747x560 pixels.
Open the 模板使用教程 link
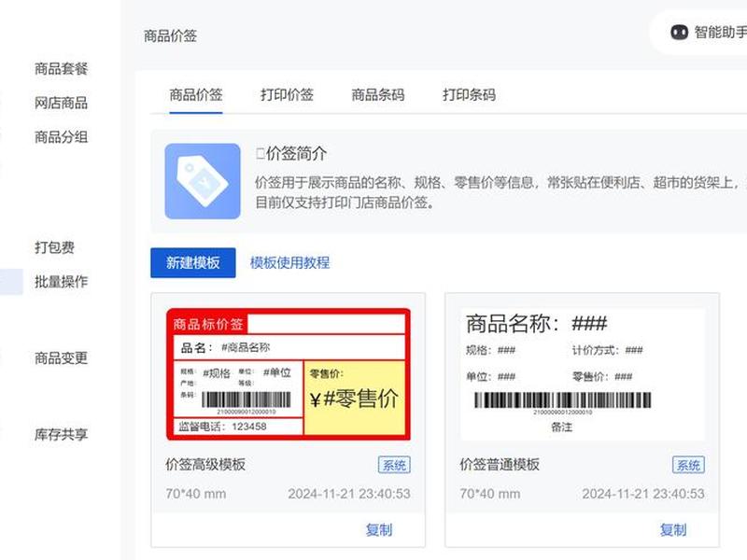tap(289, 262)
